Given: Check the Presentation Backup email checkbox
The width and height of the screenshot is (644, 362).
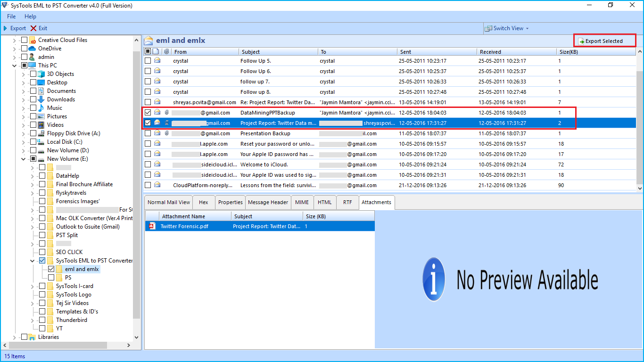Looking at the screenshot, I should (148, 133).
